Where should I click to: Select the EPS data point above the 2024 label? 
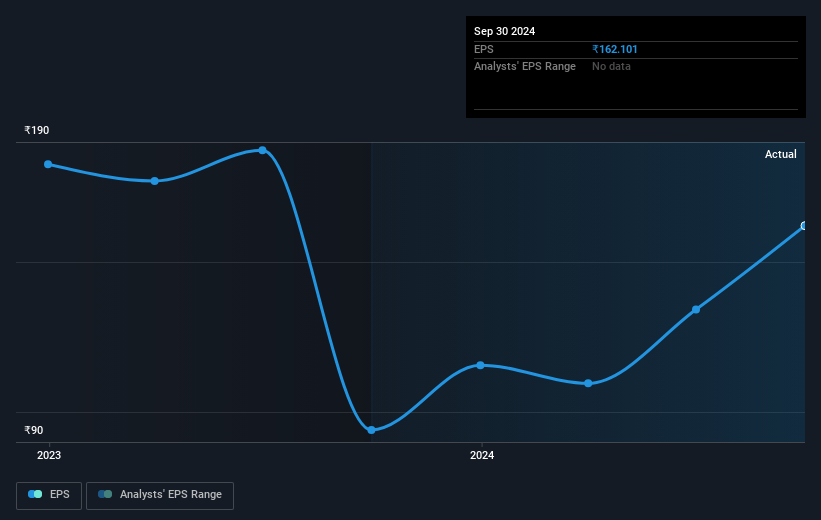coord(480,365)
